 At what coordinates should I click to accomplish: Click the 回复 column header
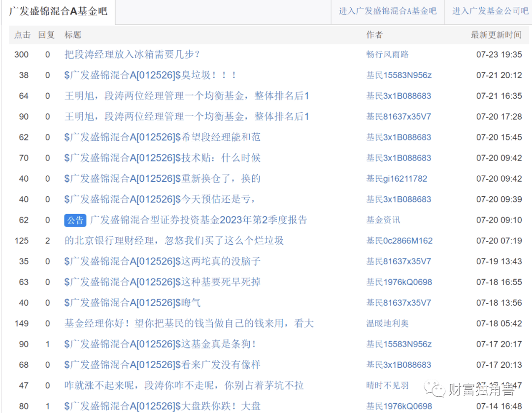[x=46, y=34]
